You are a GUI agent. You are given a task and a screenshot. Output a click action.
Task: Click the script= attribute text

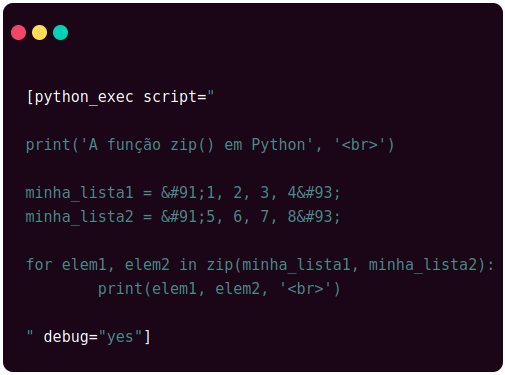pyautogui.click(x=175, y=97)
